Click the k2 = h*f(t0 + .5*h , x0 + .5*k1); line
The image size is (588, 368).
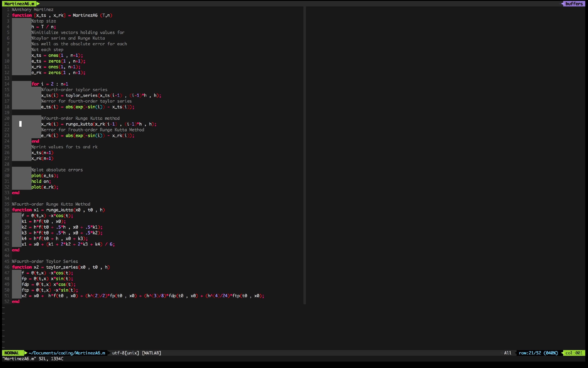tap(62, 227)
